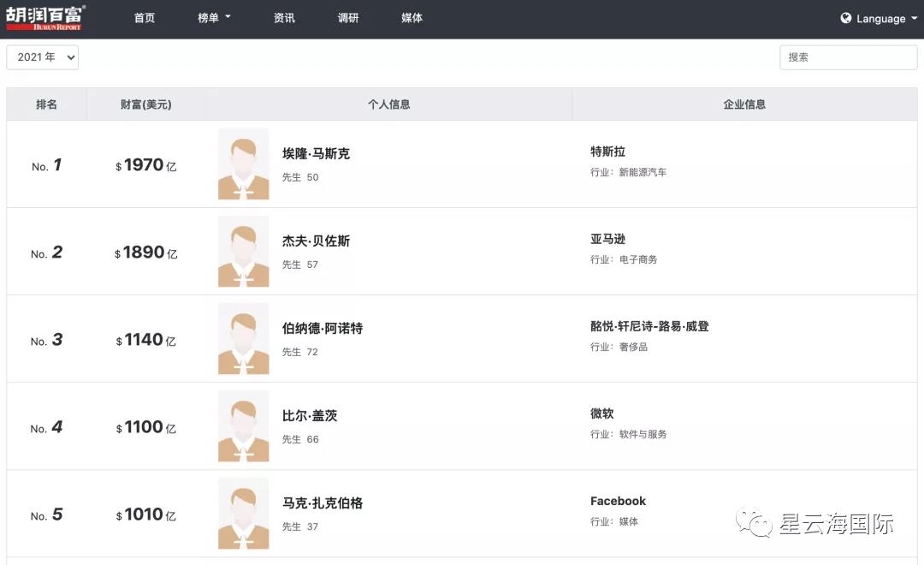Open the 调研 section
Screen dimensions: 924x565
tap(348, 18)
